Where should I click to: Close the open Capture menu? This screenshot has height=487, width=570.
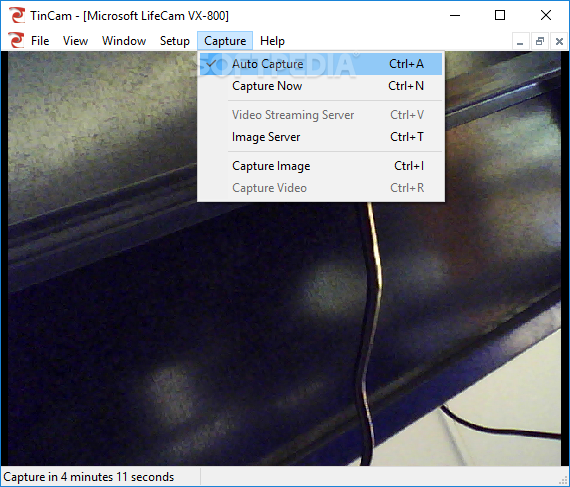point(225,41)
